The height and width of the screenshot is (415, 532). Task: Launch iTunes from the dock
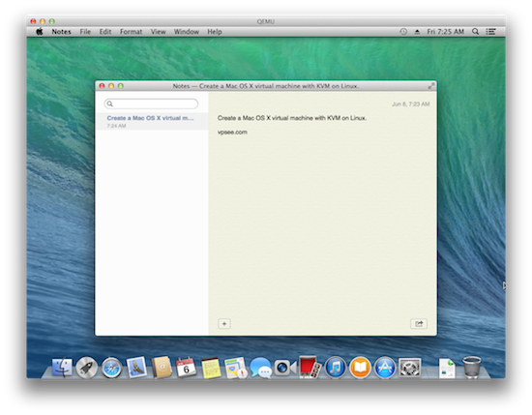[336, 368]
